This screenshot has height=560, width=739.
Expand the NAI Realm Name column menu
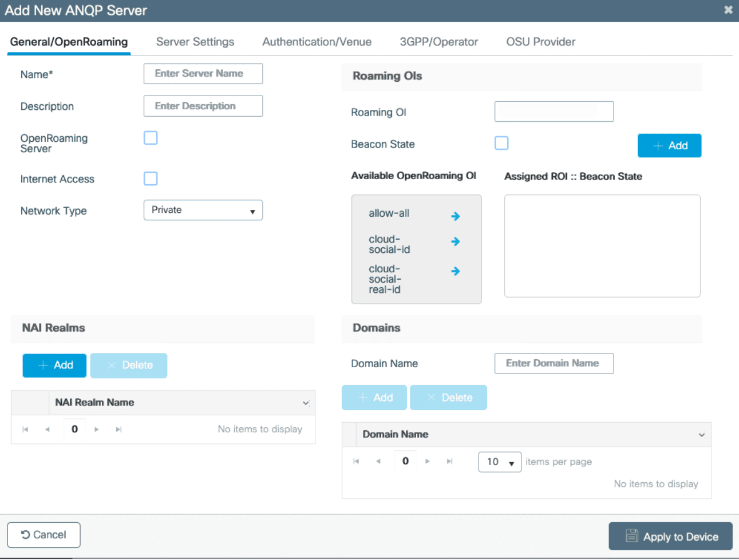coord(306,403)
